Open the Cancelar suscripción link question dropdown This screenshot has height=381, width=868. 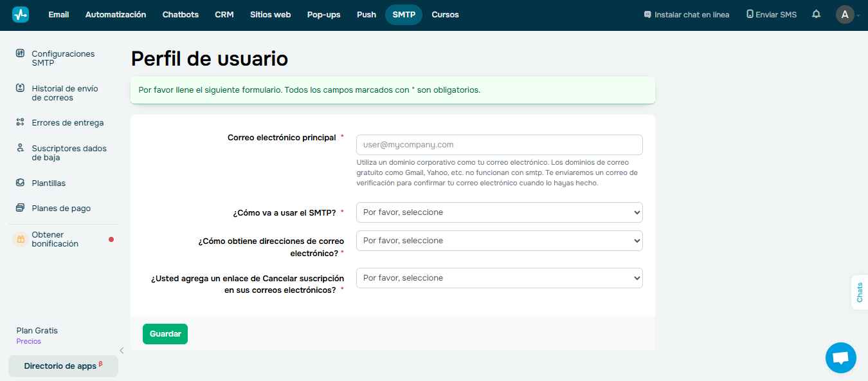pyautogui.click(x=499, y=277)
